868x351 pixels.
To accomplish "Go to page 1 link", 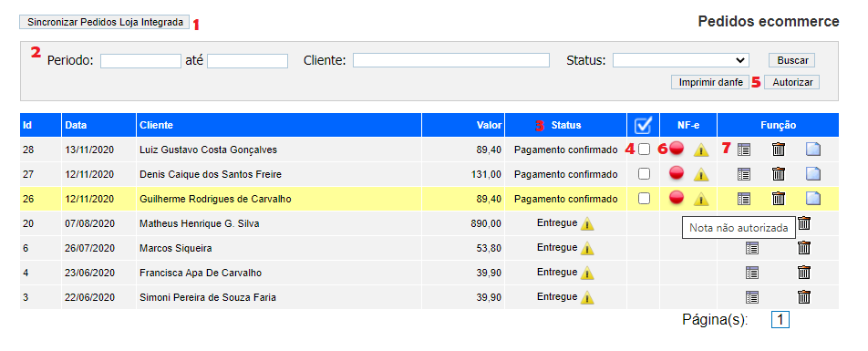I will pyautogui.click(x=780, y=319).
